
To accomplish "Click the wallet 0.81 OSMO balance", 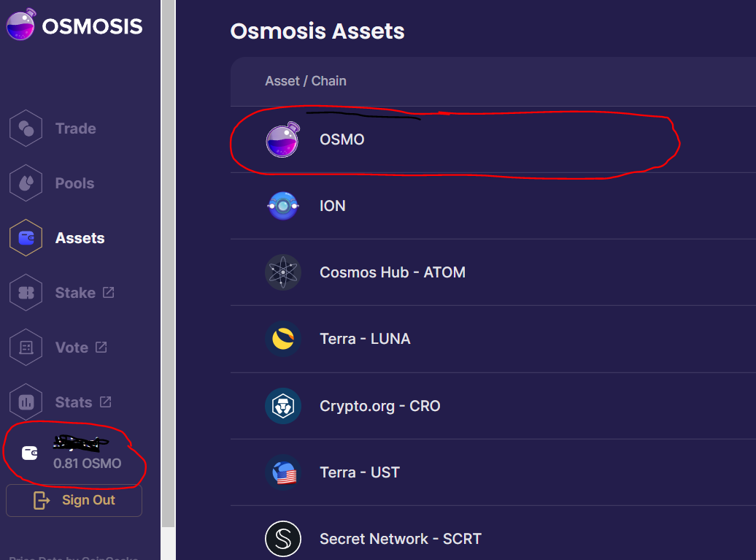I will pos(87,463).
